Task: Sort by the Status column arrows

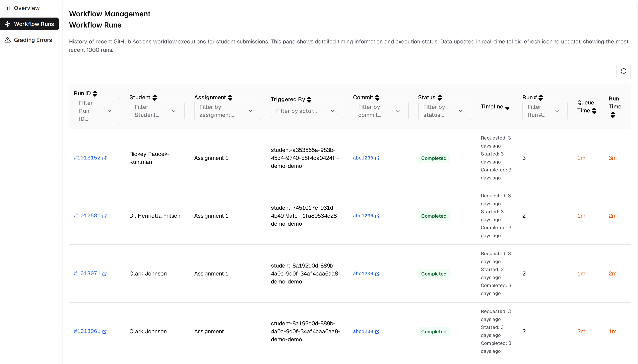Action: (440, 97)
